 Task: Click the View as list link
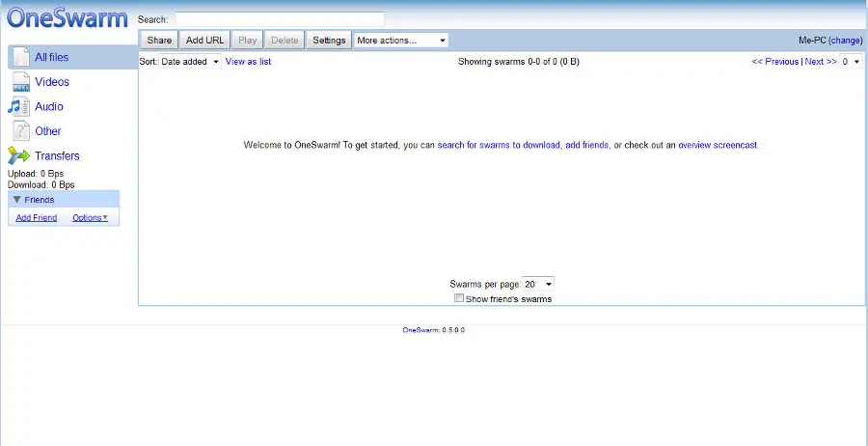[248, 62]
